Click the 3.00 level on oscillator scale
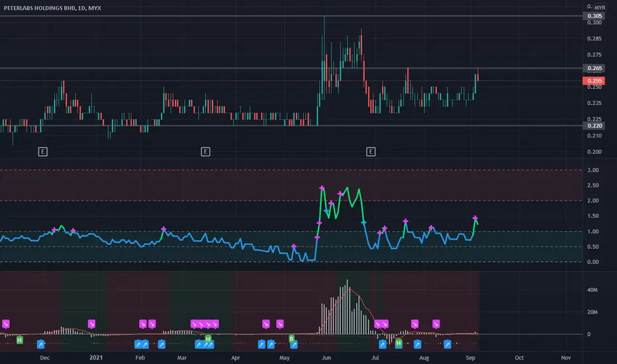Image resolution: width=617 pixels, height=364 pixels. tap(593, 170)
